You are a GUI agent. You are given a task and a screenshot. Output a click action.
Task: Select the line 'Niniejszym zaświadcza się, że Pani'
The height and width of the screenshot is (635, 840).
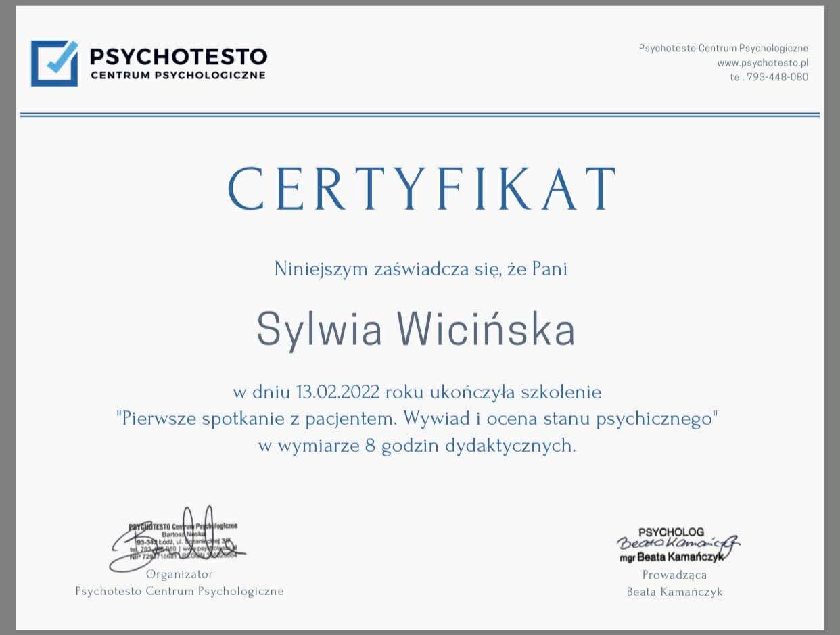[420, 269]
